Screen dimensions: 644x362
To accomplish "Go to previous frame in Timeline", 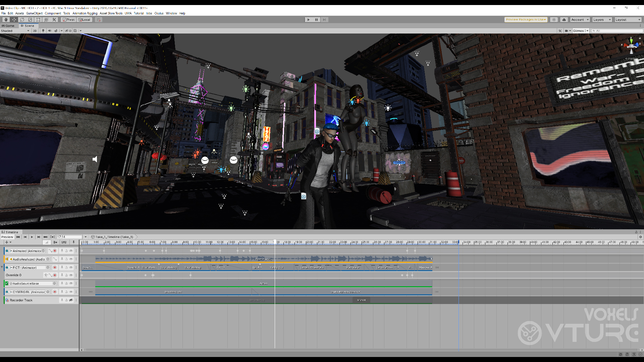I will pyautogui.click(x=25, y=237).
